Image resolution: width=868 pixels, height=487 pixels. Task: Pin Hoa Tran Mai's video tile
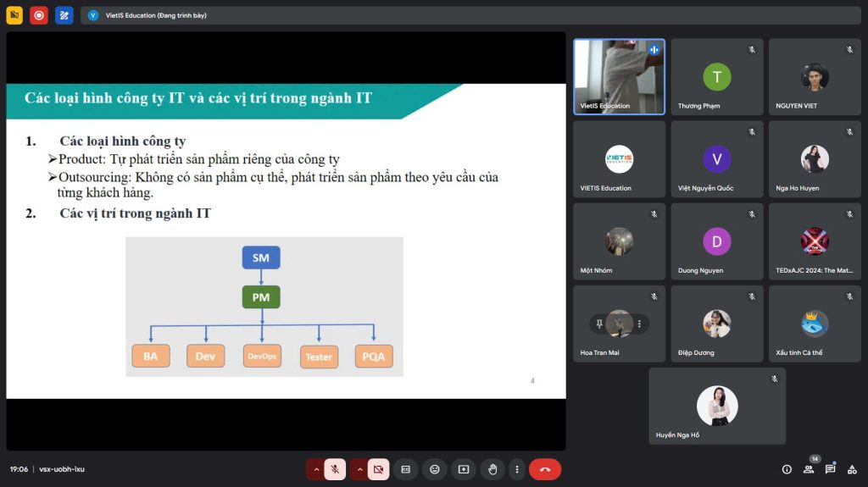(x=599, y=324)
